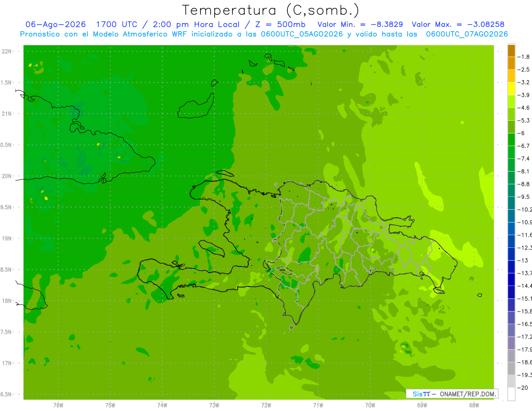Viewport: 532px width, 411px height.
Task: Click the '19N' latitude tick label
Action: [x=8, y=239]
